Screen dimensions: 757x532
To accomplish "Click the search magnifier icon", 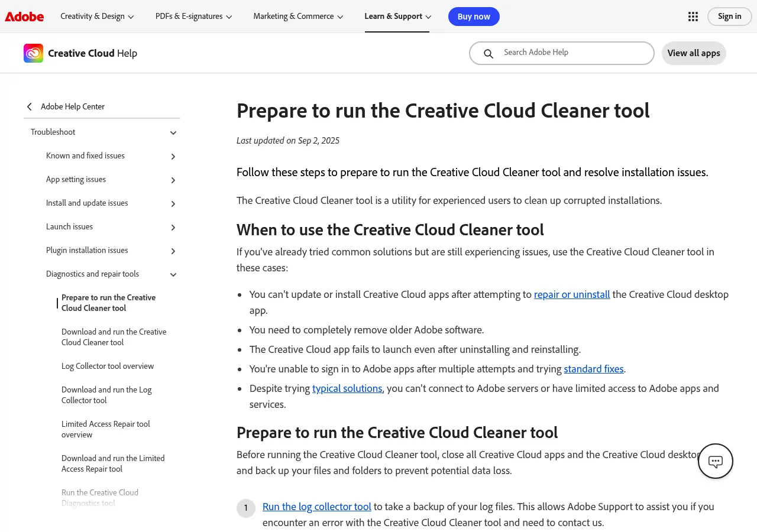I will (x=489, y=54).
